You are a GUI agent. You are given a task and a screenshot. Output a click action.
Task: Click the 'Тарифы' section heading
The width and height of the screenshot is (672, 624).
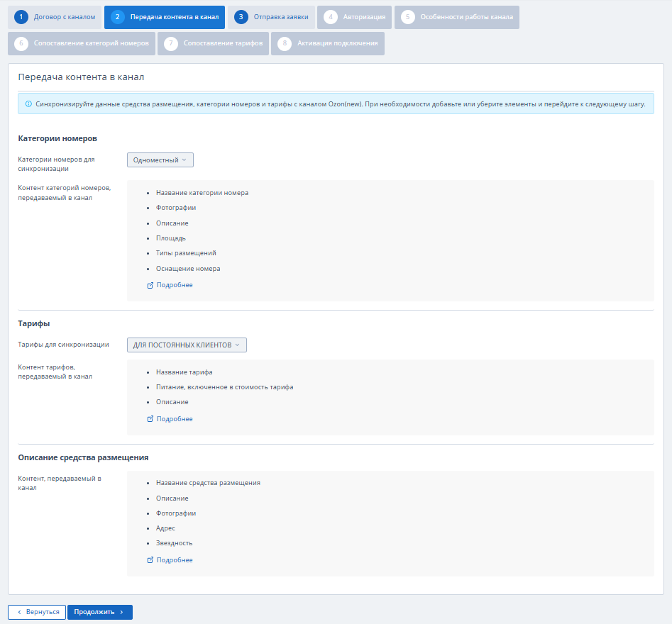tap(34, 324)
